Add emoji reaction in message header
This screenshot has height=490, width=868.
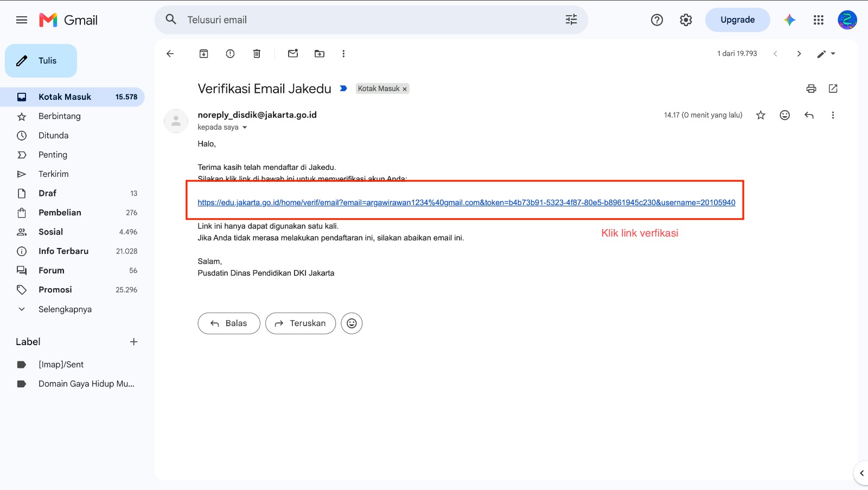pyautogui.click(x=784, y=115)
